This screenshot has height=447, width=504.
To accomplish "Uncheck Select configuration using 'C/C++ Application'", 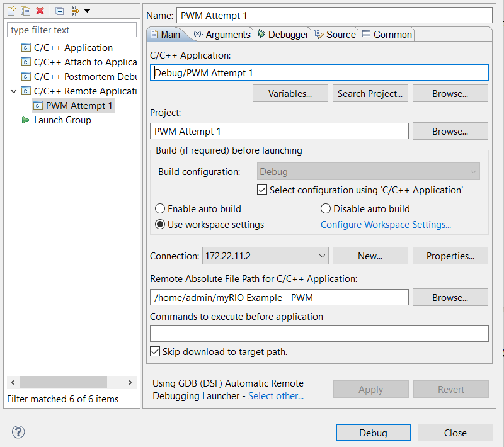I will coord(263,190).
